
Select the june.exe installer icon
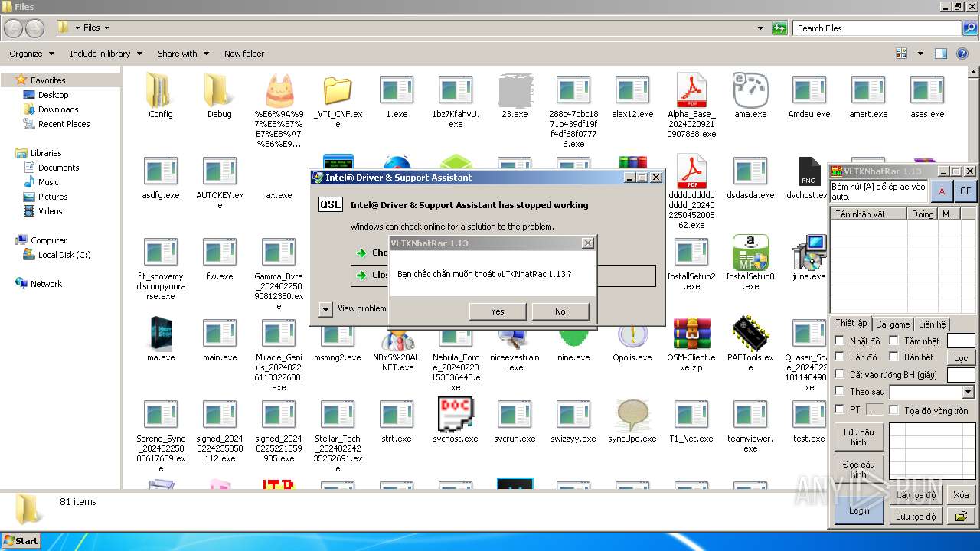809,253
